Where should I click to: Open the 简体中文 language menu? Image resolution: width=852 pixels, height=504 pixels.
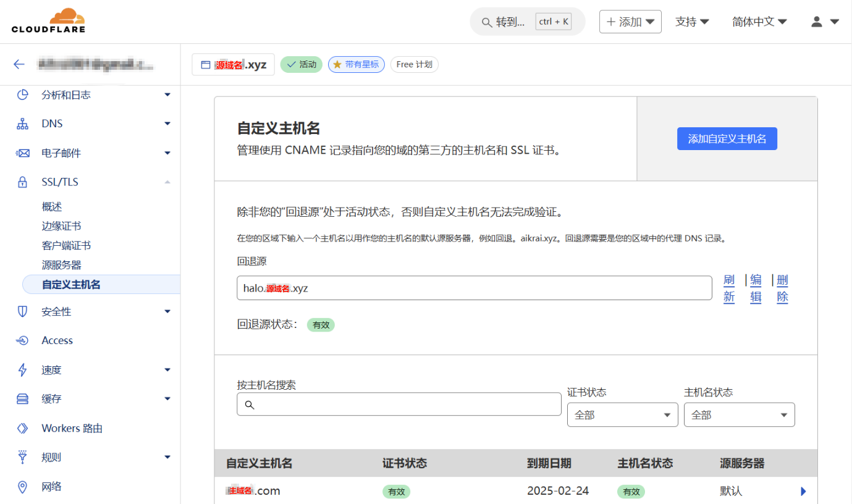pos(759,22)
